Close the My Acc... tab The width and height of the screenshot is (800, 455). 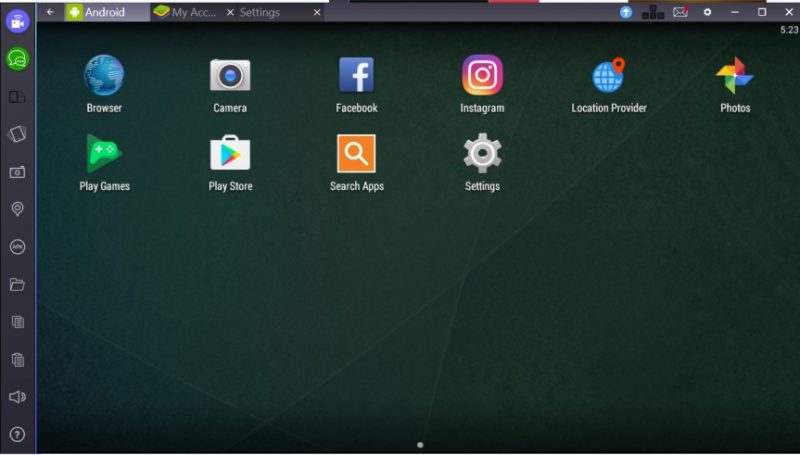[230, 12]
